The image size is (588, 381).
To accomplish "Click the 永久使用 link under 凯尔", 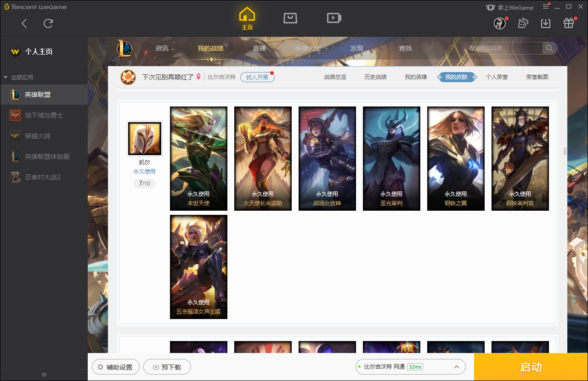I will [145, 172].
